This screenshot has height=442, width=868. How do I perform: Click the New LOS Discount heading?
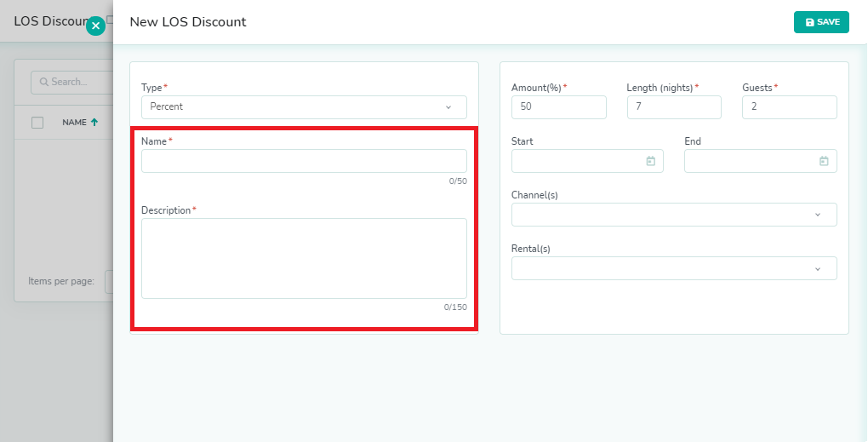[188, 22]
